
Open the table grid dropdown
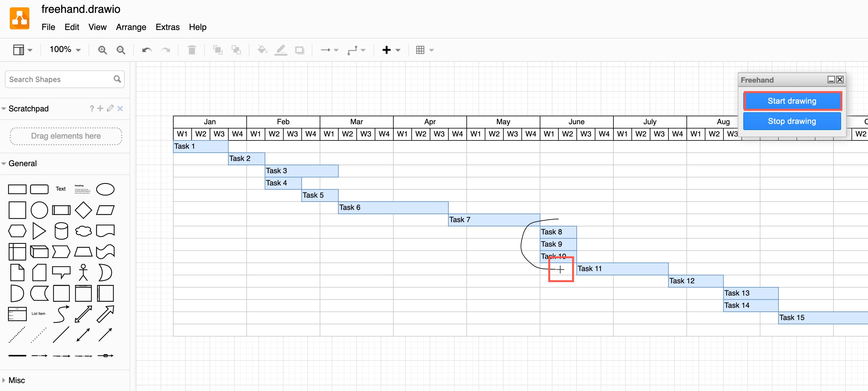(x=424, y=50)
